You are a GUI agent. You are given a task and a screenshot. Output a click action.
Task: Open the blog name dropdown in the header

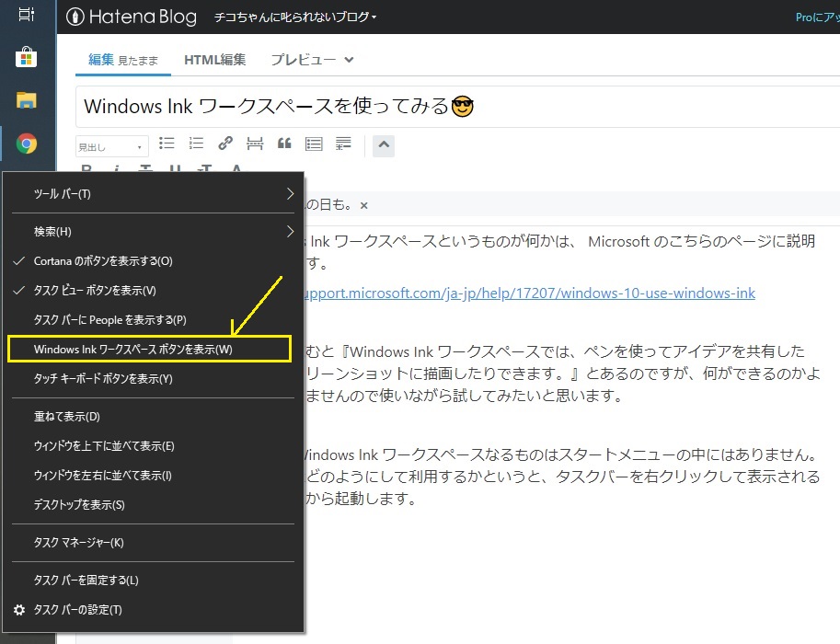pos(295,17)
